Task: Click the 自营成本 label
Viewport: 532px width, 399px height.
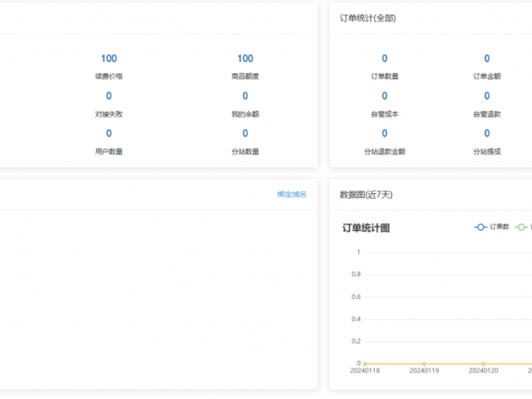Action: 385,114
